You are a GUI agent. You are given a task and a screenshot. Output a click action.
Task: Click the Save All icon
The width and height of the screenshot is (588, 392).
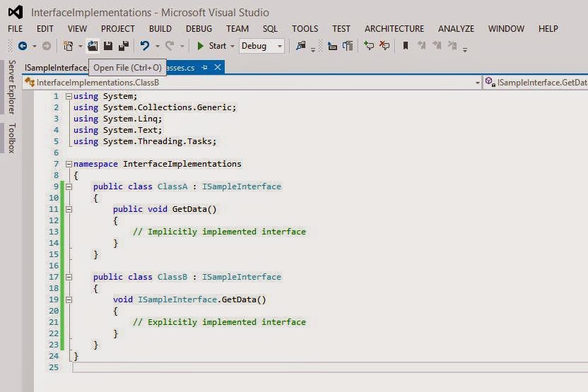pos(124,46)
